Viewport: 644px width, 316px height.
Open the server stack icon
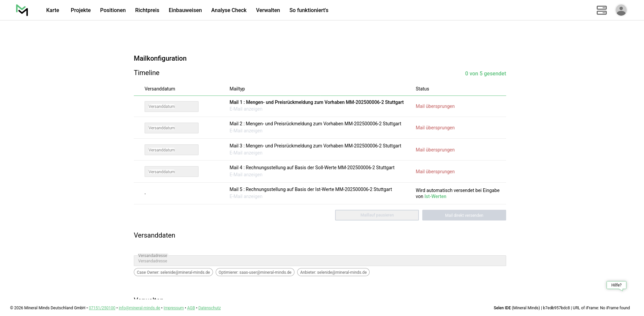coord(601,10)
